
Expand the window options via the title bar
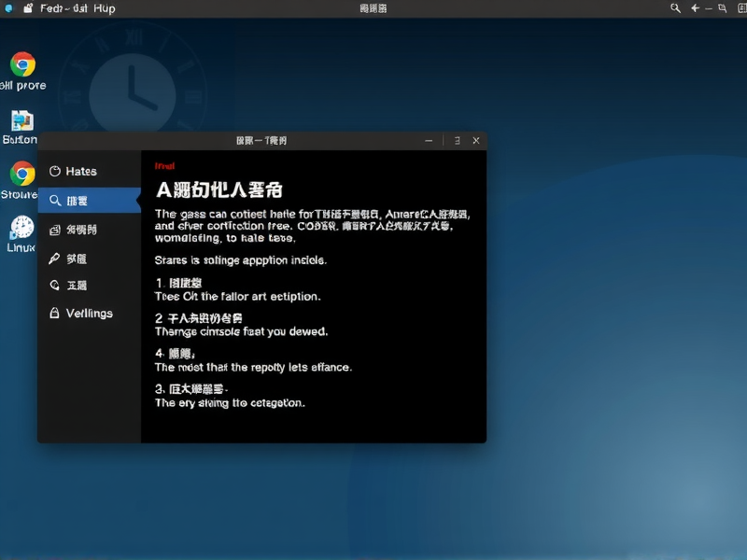point(456,140)
